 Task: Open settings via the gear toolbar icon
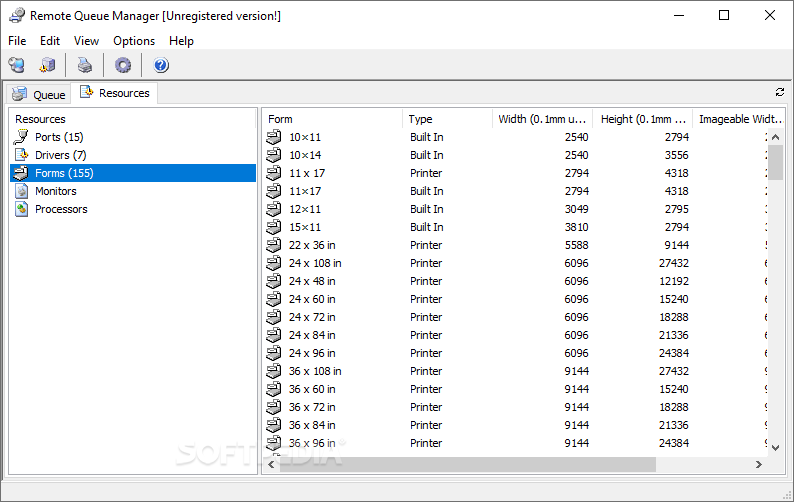(x=123, y=65)
